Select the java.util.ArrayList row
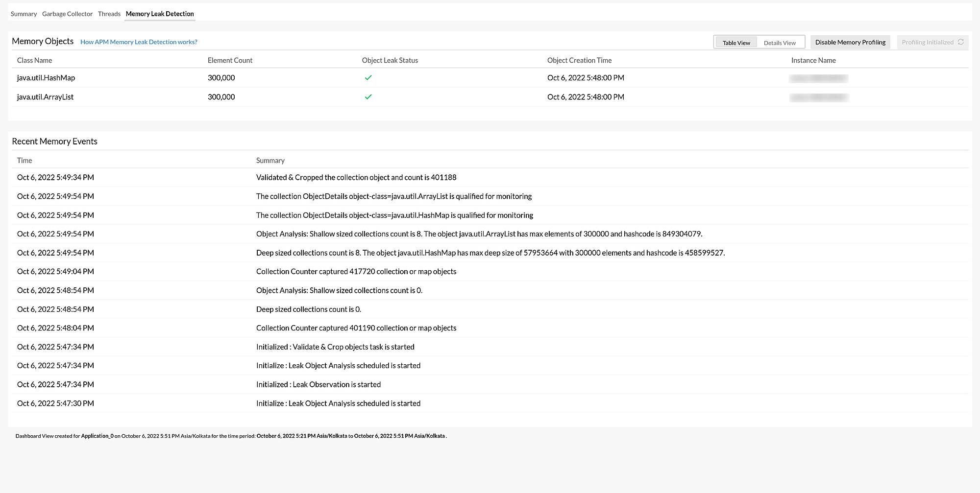This screenshot has height=493, width=980. pos(196,97)
